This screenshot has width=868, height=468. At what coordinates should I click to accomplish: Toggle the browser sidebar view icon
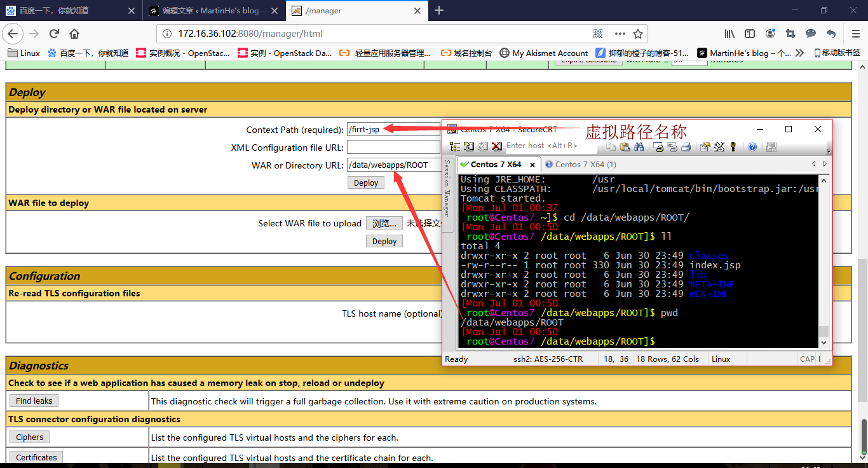coord(750,34)
